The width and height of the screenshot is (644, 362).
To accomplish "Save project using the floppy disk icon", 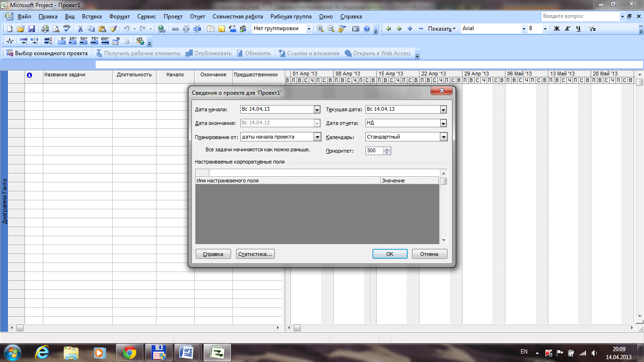I will (32, 29).
